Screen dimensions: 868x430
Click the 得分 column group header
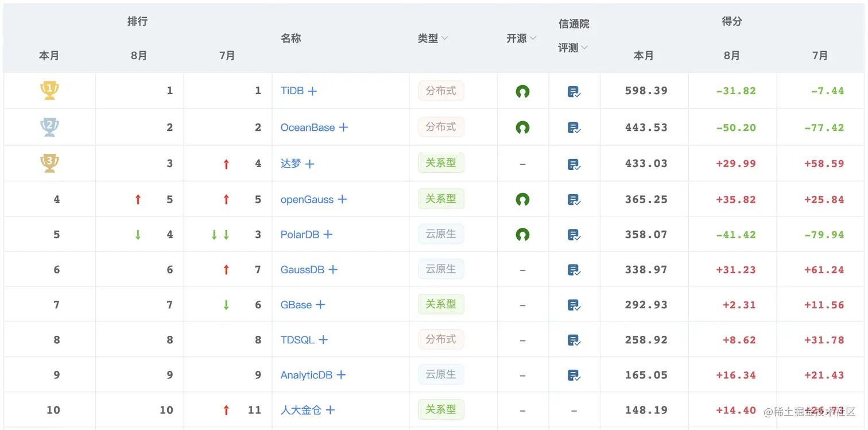tap(732, 21)
